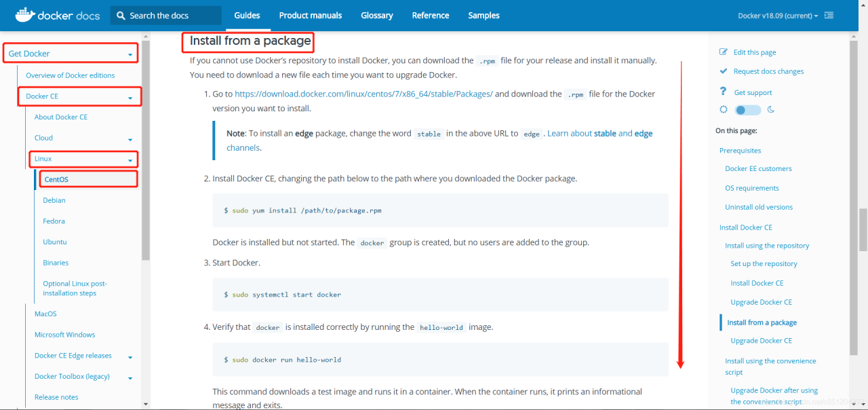Screen dimensions: 868x410
Task: Switch to the Glossary tab
Action: click(x=376, y=15)
